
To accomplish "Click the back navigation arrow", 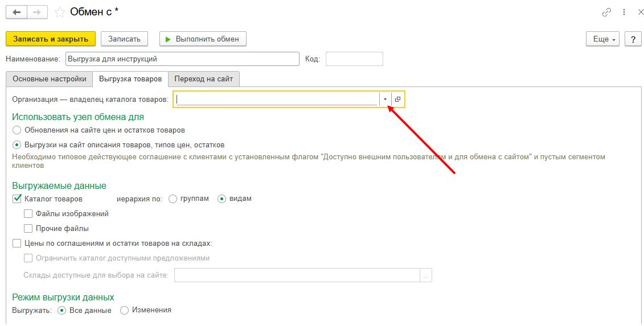I will pos(17,12).
